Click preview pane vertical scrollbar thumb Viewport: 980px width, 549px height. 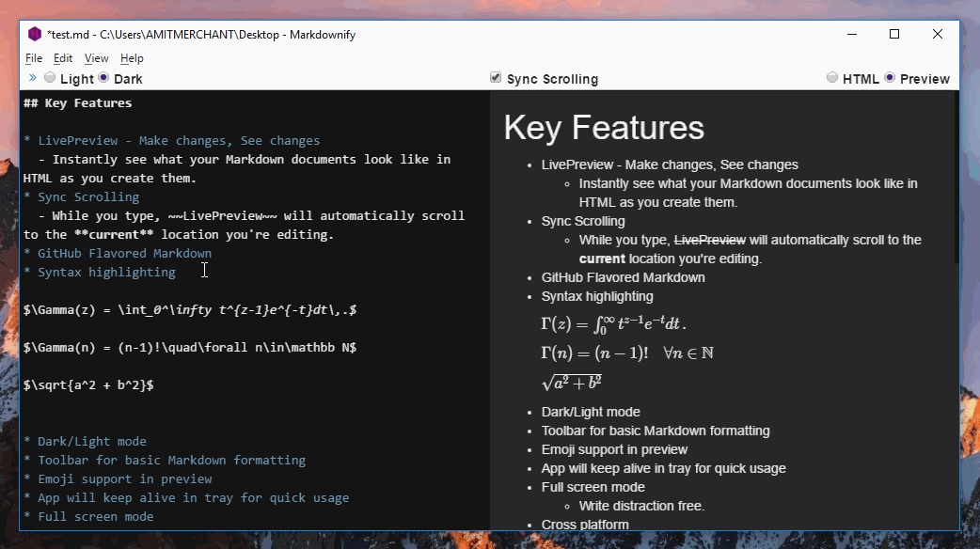coord(956,177)
